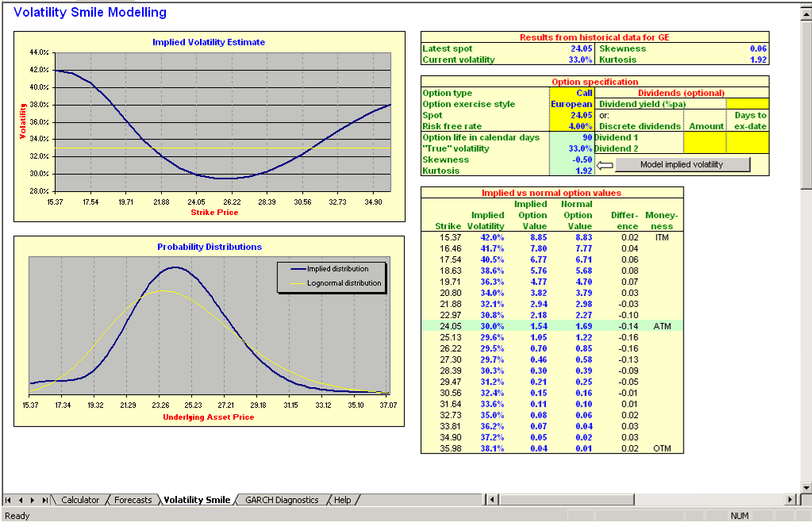The height and width of the screenshot is (522, 812).
Task: Click the ITM moneyness cell
Action: pos(662,237)
